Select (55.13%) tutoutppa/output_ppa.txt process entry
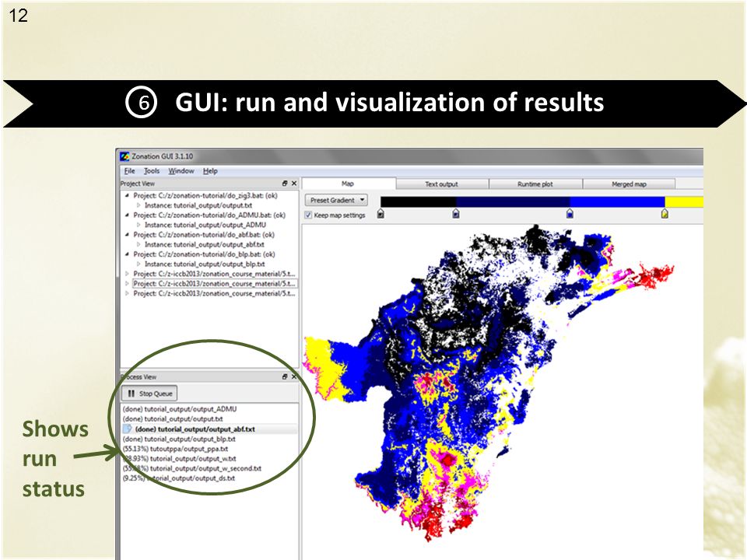Screen dimensions: 747x560 (x=175, y=449)
